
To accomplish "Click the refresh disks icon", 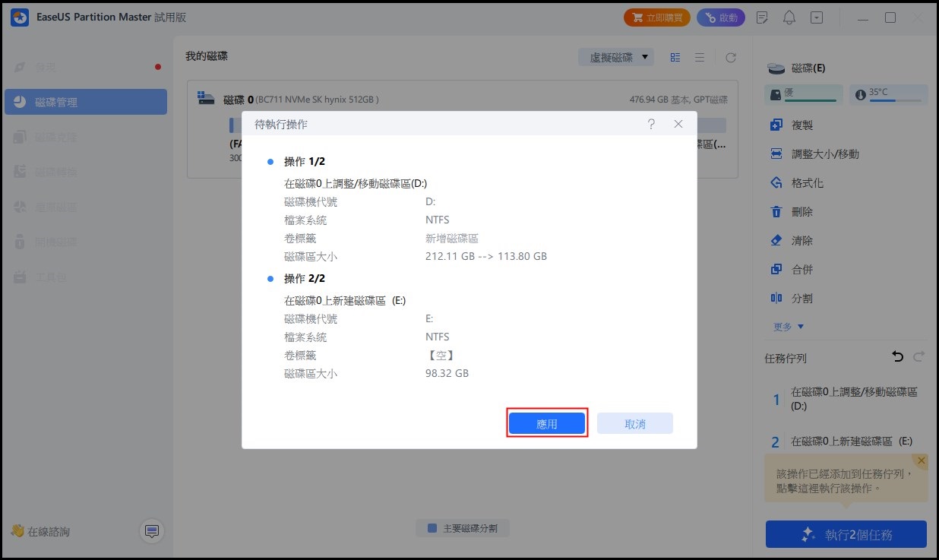I will (x=730, y=58).
